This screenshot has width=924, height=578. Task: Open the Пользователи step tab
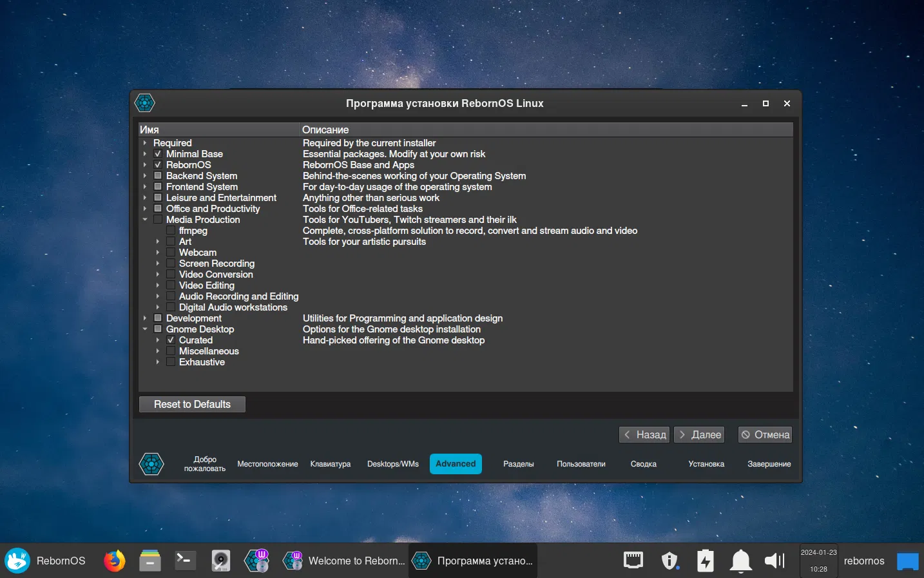(x=581, y=464)
